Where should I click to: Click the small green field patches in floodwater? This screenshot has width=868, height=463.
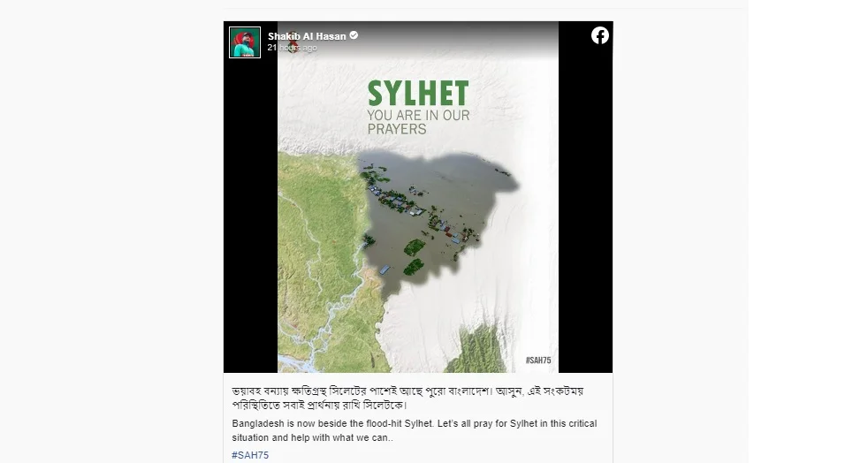(414, 257)
